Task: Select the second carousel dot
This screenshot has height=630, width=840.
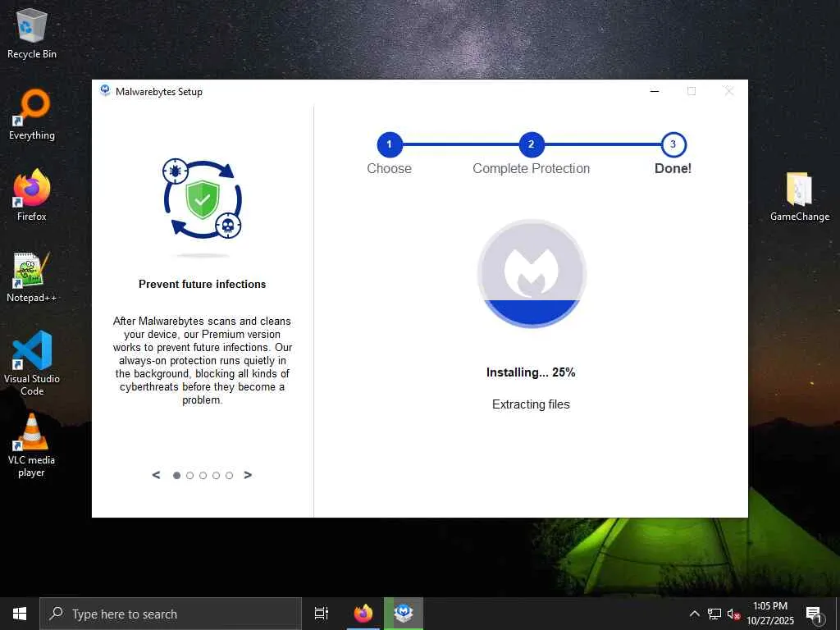Action: (x=189, y=475)
